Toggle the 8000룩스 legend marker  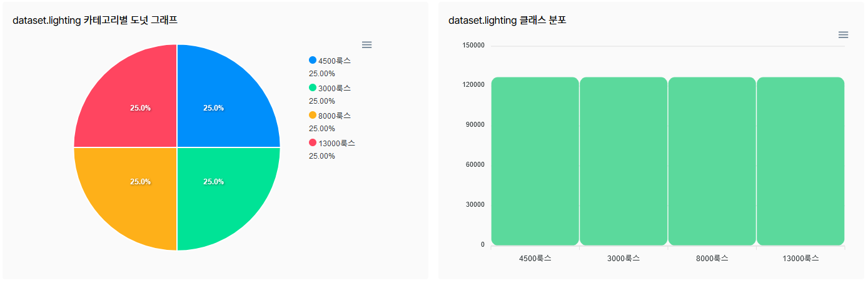click(x=313, y=115)
